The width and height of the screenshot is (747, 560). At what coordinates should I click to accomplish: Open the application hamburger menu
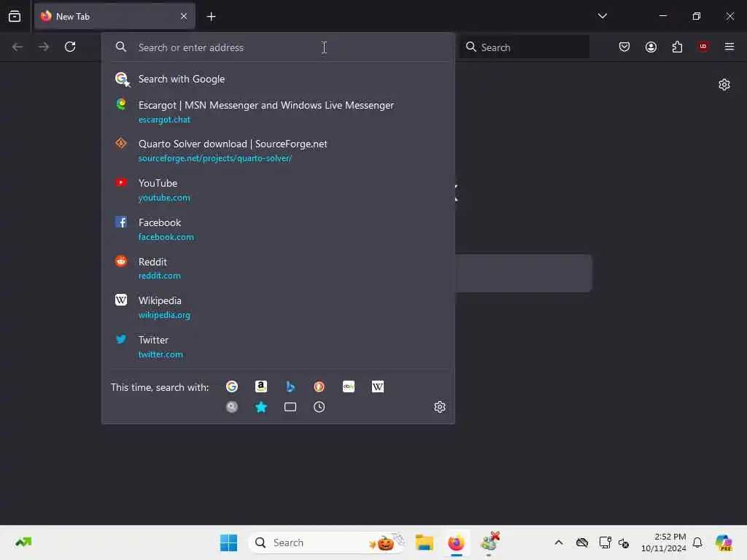click(729, 47)
